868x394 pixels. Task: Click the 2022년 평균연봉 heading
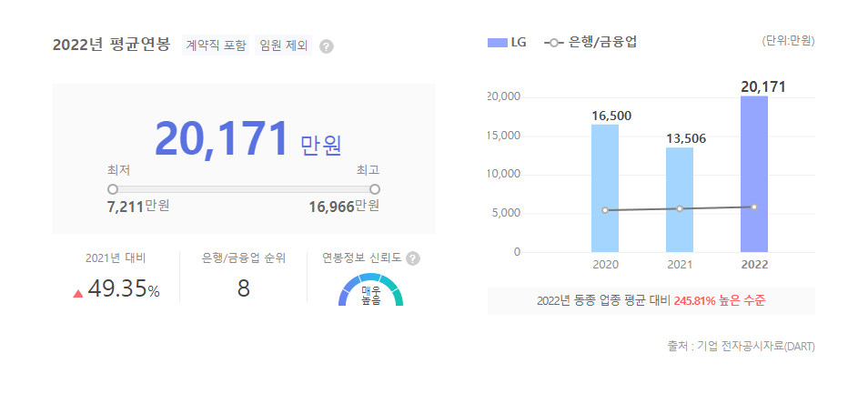(x=112, y=45)
